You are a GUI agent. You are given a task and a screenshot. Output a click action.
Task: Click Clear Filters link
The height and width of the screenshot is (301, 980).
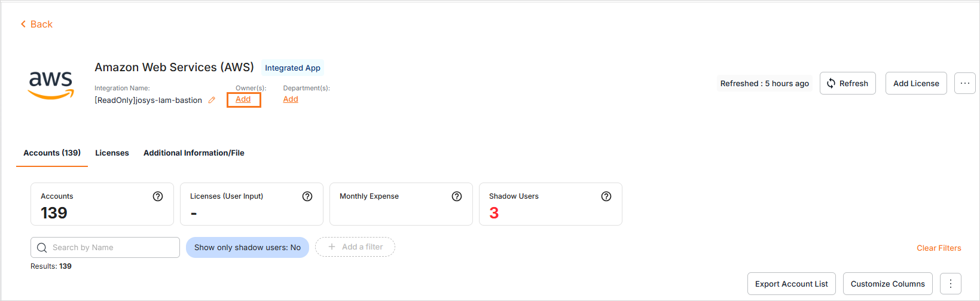939,248
